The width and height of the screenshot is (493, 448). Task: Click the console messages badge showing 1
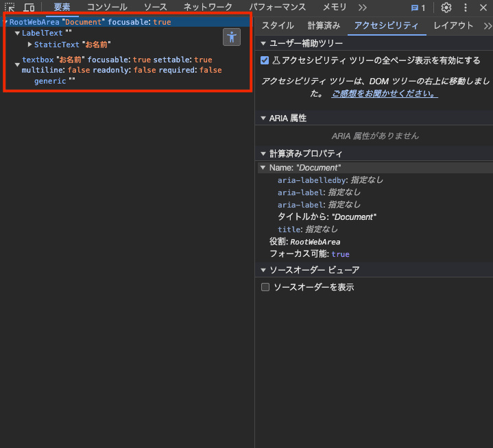(418, 8)
